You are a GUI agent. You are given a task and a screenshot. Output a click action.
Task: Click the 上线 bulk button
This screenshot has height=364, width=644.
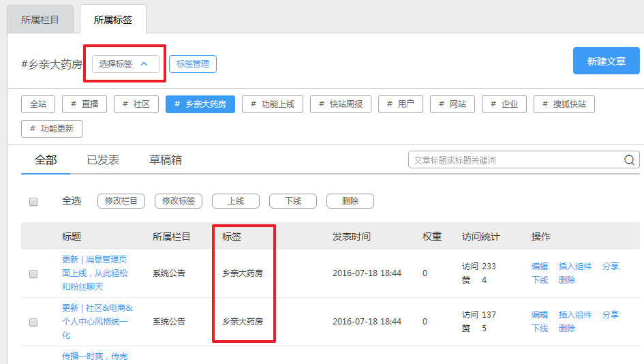click(236, 201)
